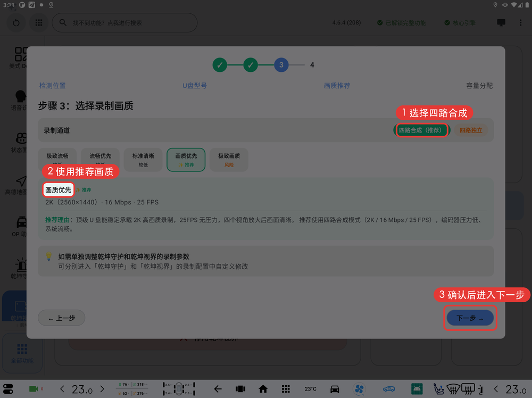532x398 pixels.
Task: Proceed with 下一步 button
Action: coord(470,318)
